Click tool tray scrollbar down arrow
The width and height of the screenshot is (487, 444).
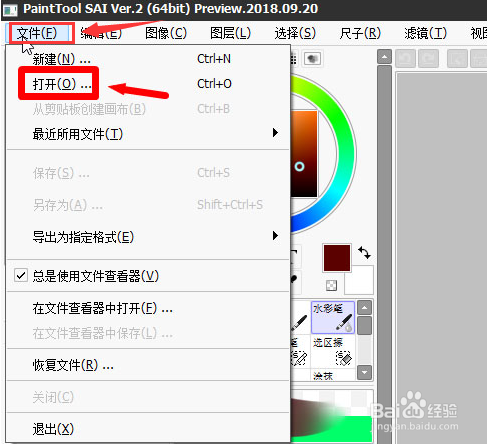[364, 373]
